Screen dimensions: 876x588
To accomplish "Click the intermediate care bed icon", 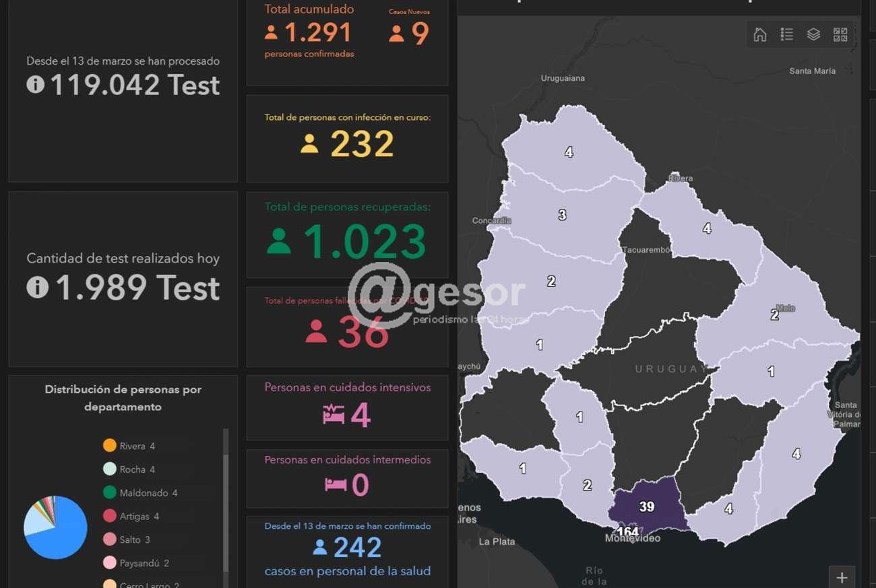I will [335, 484].
